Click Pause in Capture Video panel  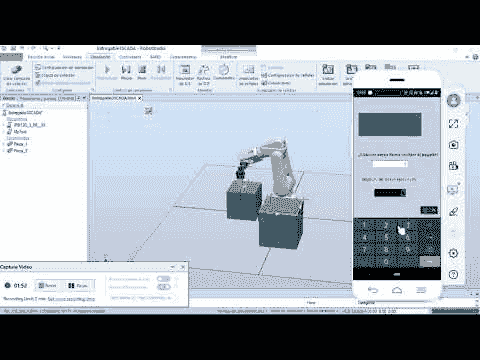(x=78, y=285)
